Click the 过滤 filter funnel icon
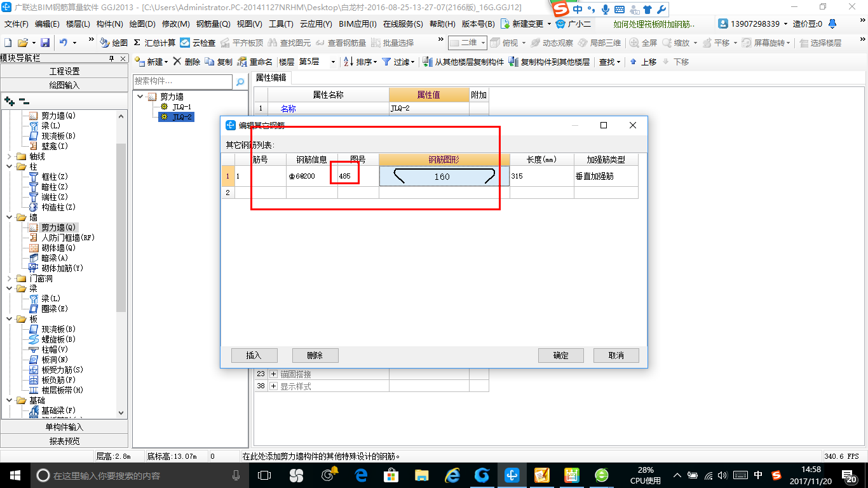This screenshot has width=868, height=488. tap(386, 62)
